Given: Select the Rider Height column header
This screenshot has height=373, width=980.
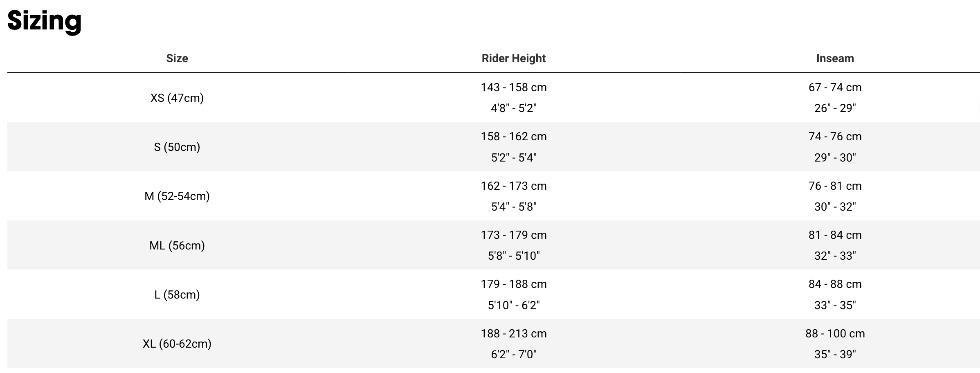Looking at the screenshot, I should 514,58.
